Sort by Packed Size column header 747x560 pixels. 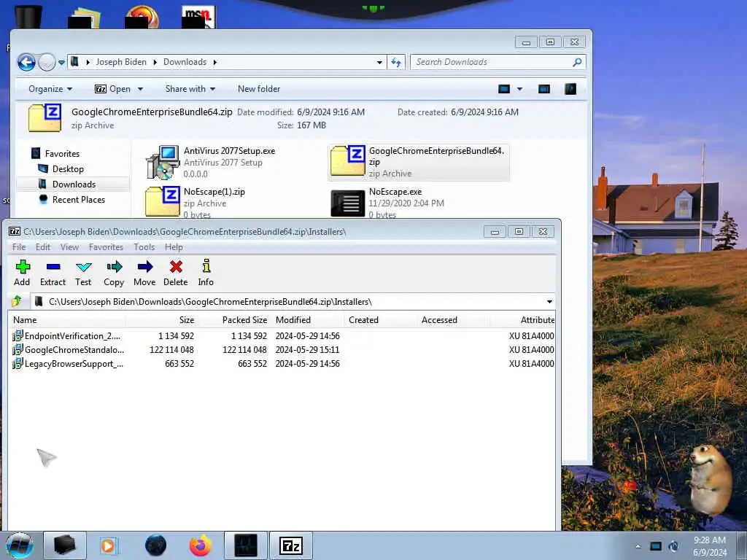click(234, 320)
